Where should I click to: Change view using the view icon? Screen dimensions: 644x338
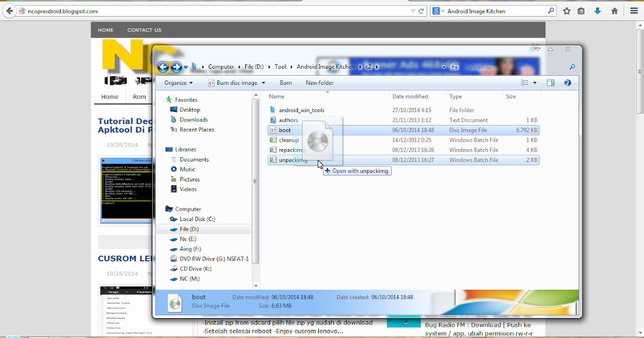525,83
